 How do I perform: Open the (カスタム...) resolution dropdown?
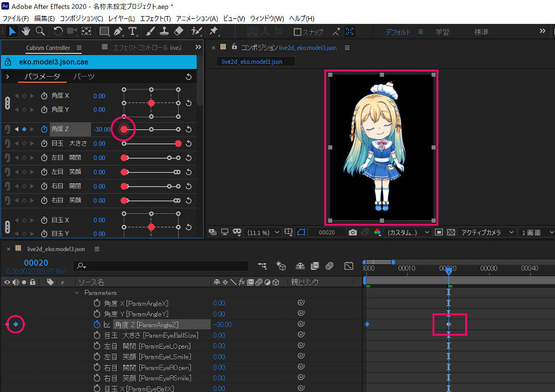tap(408, 232)
